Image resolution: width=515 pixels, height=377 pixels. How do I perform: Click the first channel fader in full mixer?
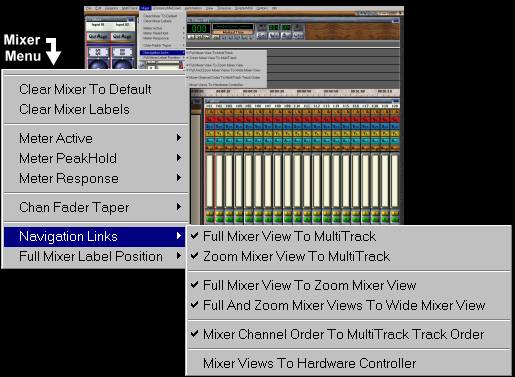point(209,181)
